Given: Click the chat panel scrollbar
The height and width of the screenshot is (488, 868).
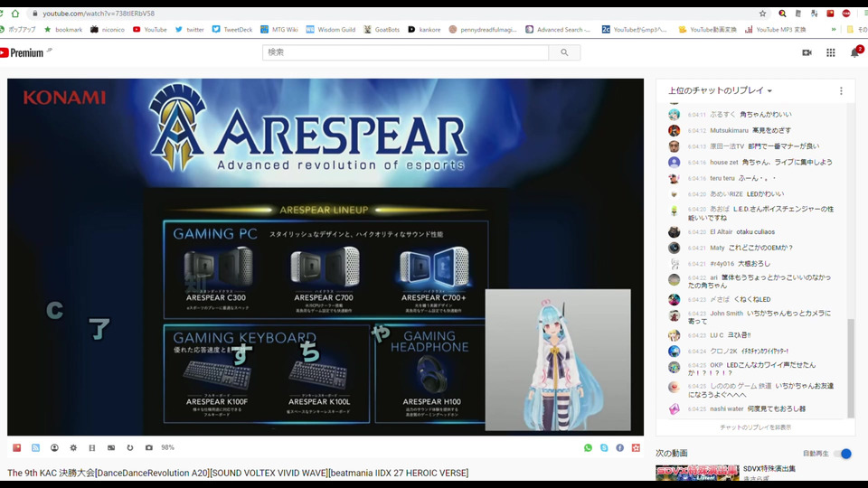Looking at the screenshot, I should point(851,368).
